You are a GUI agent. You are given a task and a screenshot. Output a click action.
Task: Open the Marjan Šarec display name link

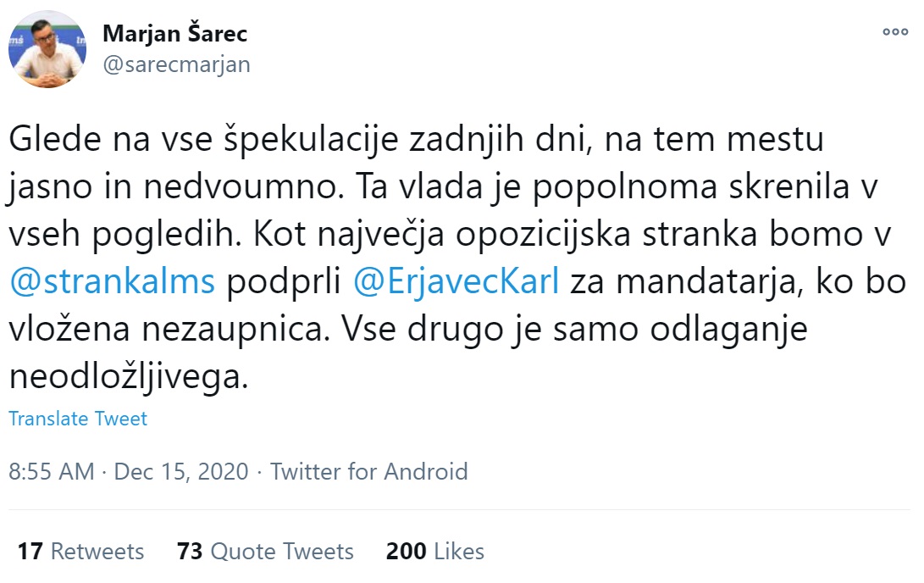pos(174,34)
